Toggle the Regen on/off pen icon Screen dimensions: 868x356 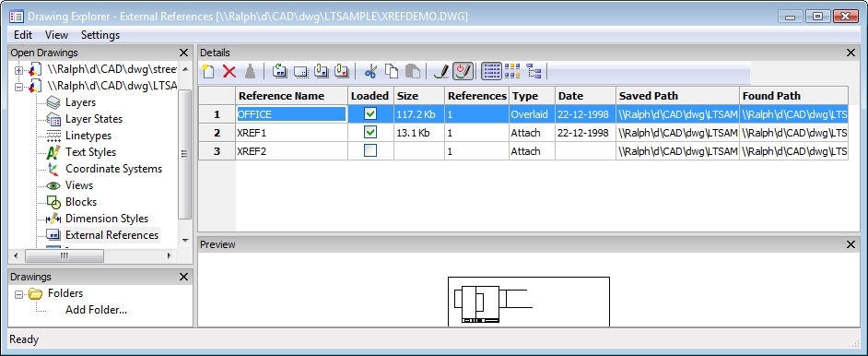(x=463, y=71)
